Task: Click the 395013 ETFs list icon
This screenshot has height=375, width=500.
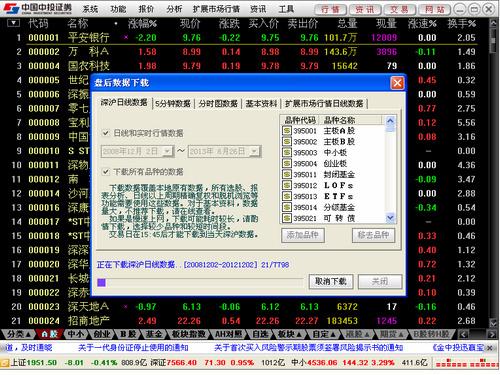Action: pos(287,196)
